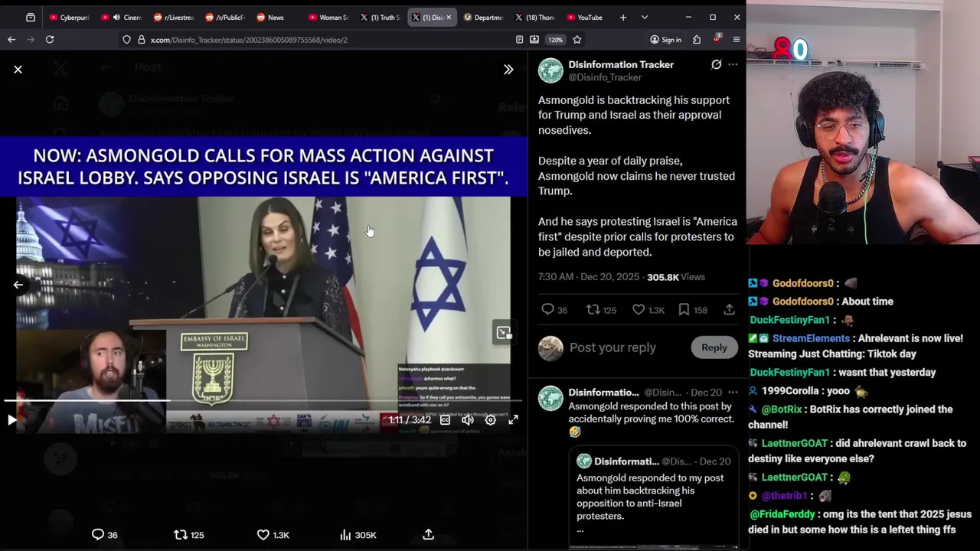Collapse the side panel with double-chevron icon
This screenshot has height=551, width=980.
(508, 70)
